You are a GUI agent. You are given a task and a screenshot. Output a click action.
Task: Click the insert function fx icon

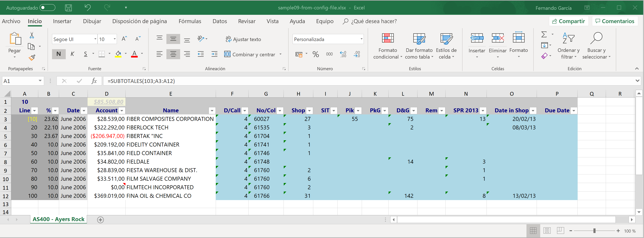click(x=94, y=81)
